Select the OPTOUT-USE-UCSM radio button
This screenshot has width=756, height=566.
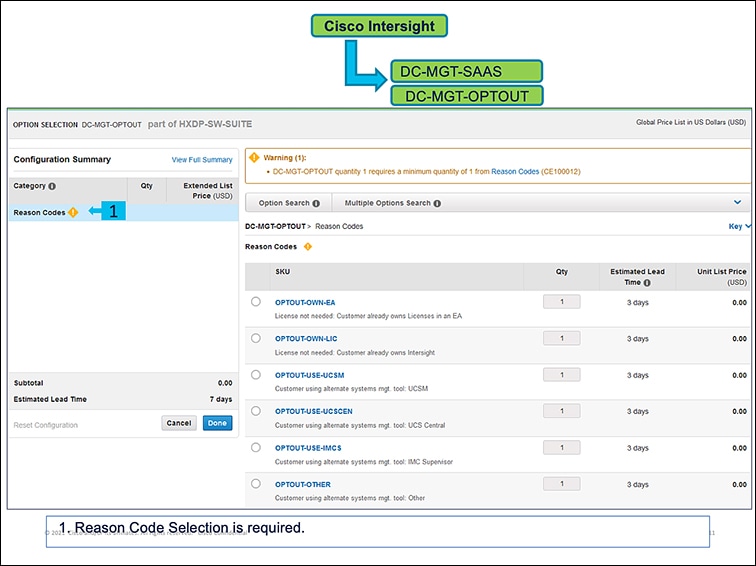coord(256,375)
